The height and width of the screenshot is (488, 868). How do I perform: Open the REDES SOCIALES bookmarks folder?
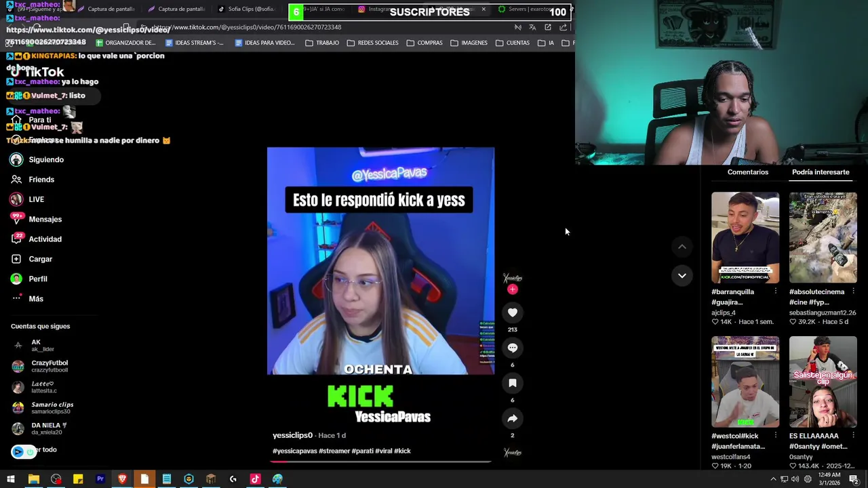click(x=372, y=43)
